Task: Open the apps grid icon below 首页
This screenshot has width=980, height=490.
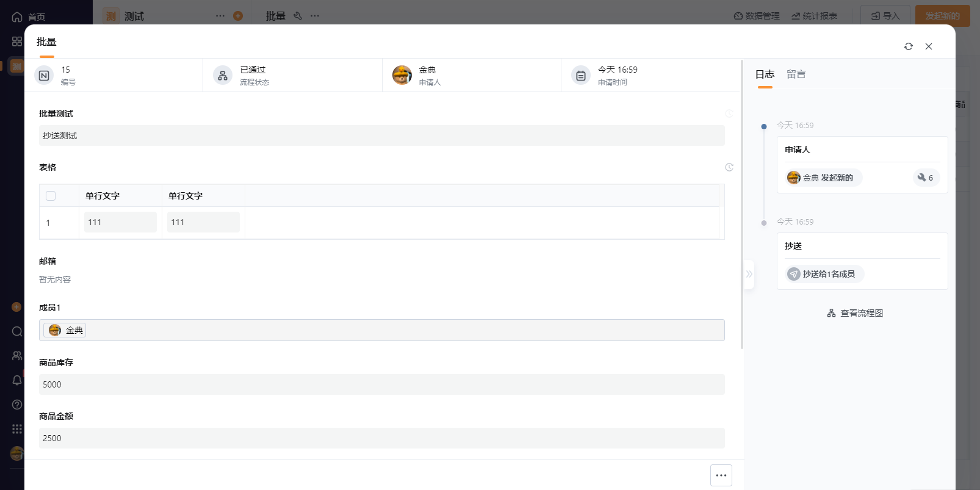Action: pos(17,41)
